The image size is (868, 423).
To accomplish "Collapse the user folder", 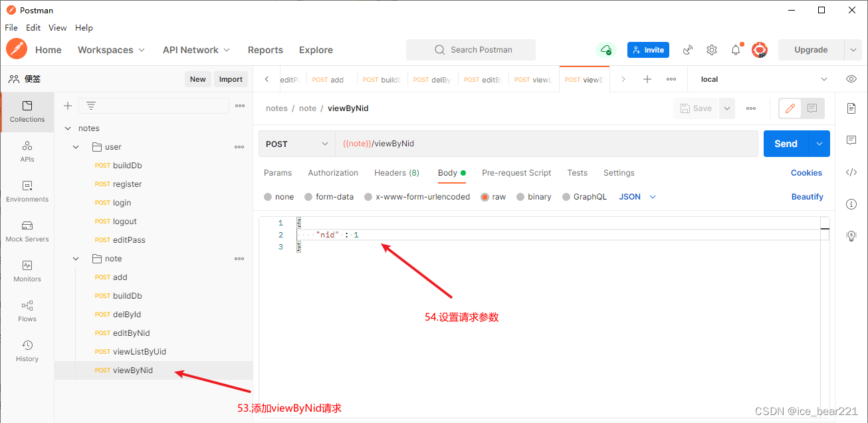I will click(x=76, y=147).
